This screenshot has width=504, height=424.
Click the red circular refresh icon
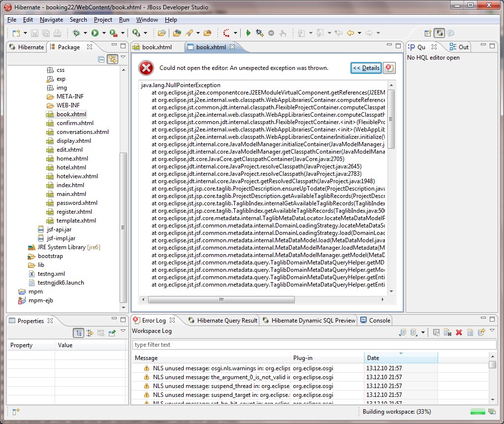[226, 33]
